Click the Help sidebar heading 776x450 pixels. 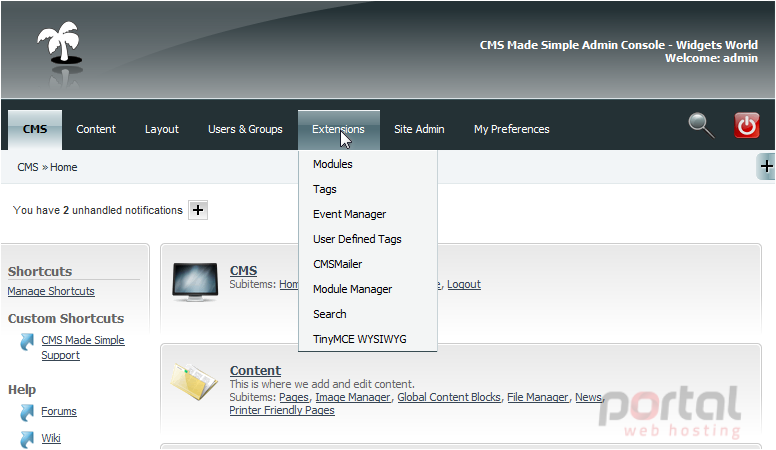(22, 390)
